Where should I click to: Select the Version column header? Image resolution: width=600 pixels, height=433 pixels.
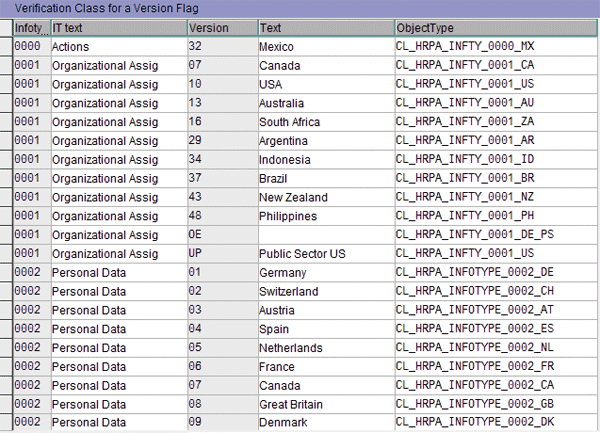(220, 27)
